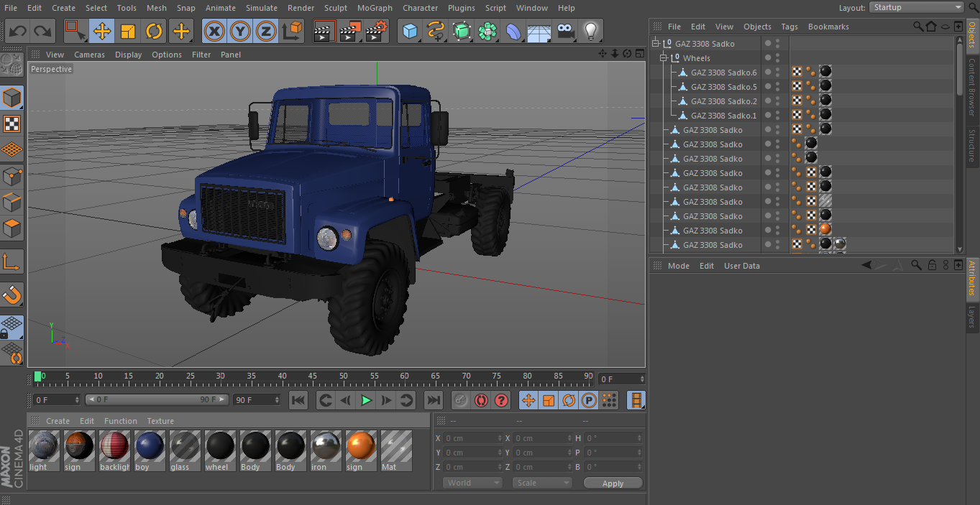Click the Redo arrow icon

pyautogui.click(x=43, y=31)
